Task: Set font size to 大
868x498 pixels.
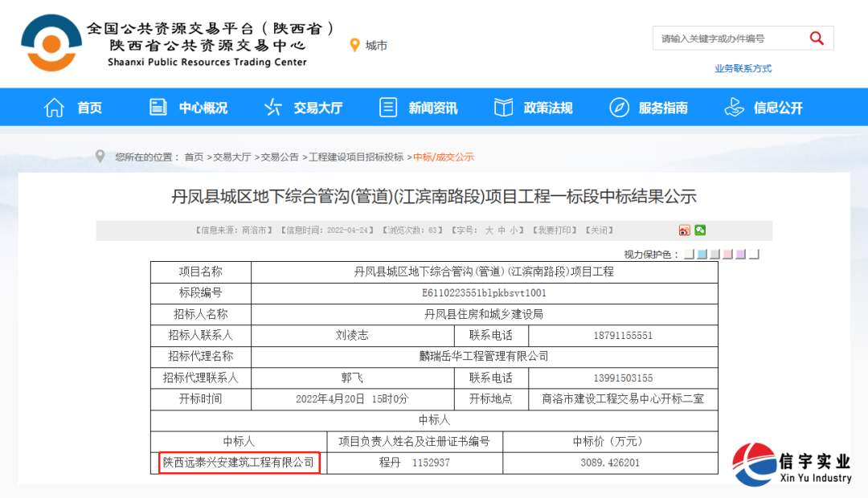Action: (x=490, y=231)
